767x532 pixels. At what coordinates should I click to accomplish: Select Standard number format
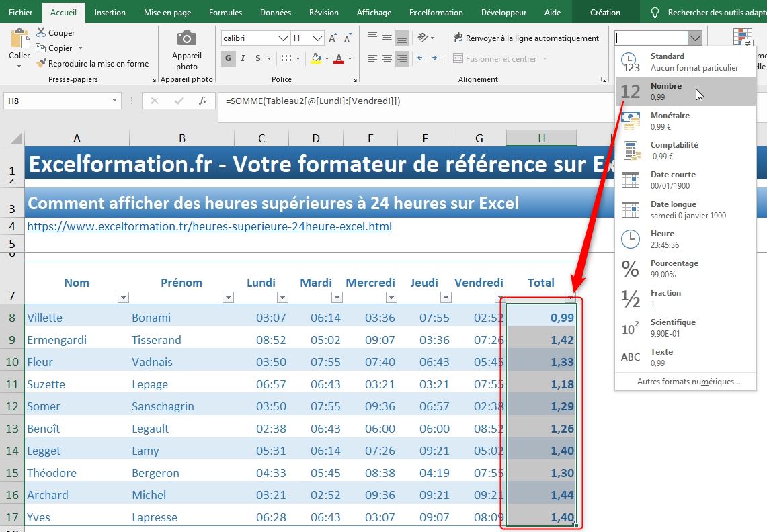685,62
